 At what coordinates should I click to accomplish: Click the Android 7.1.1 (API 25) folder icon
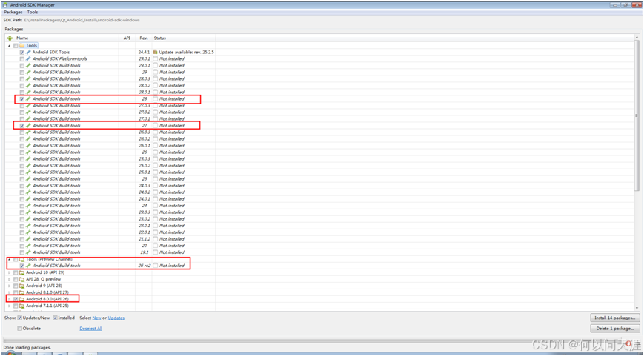tap(21, 306)
